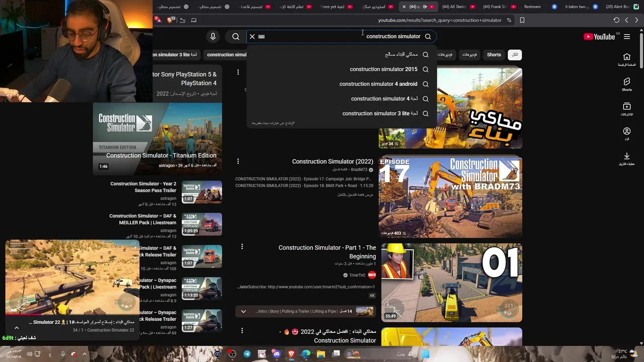Open the site settings icon next to the URL

[x=509, y=20]
